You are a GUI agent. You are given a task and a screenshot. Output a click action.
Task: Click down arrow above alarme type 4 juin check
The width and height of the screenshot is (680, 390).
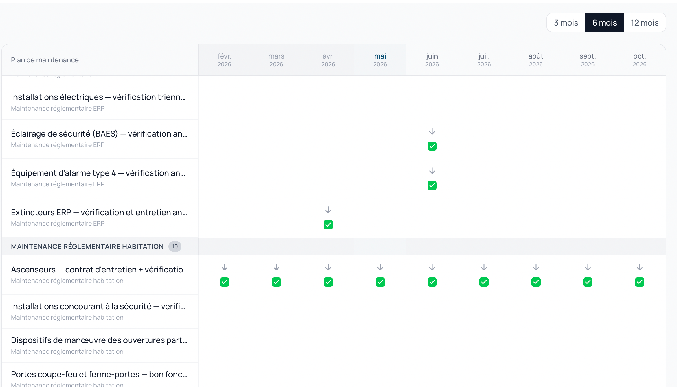432,171
